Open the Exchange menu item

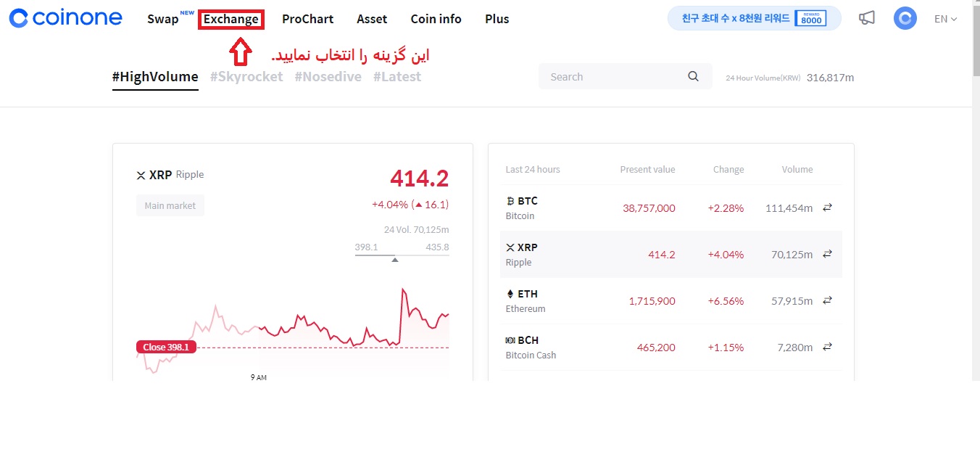point(231,19)
